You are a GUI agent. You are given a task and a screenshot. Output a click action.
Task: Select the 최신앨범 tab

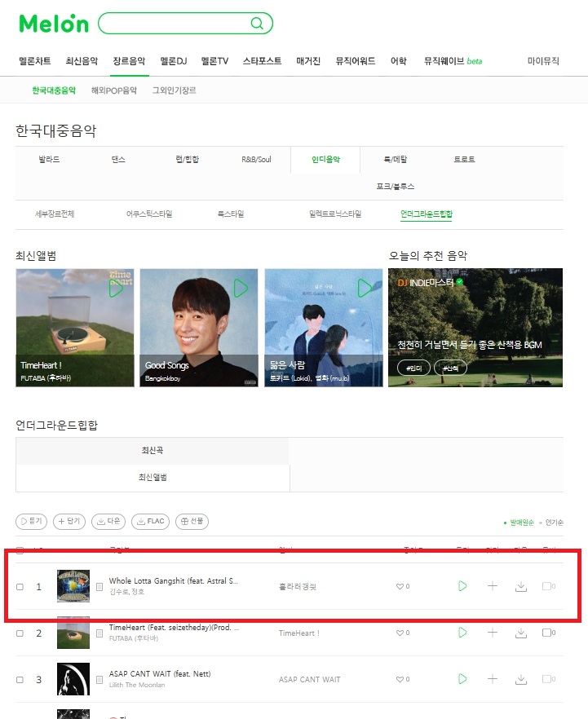[153, 478]
